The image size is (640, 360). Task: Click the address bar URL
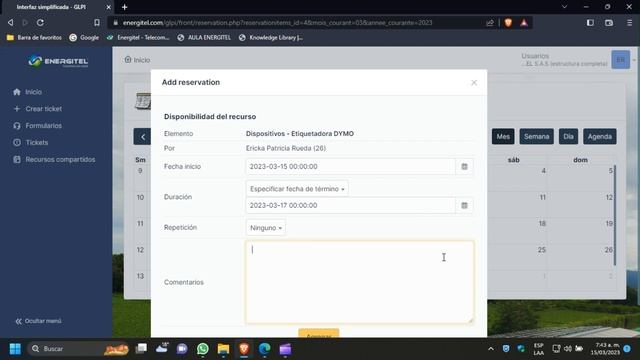[278, 23]
